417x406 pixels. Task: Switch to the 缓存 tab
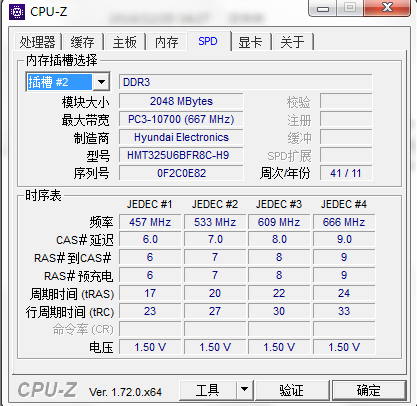coord(83,42)
